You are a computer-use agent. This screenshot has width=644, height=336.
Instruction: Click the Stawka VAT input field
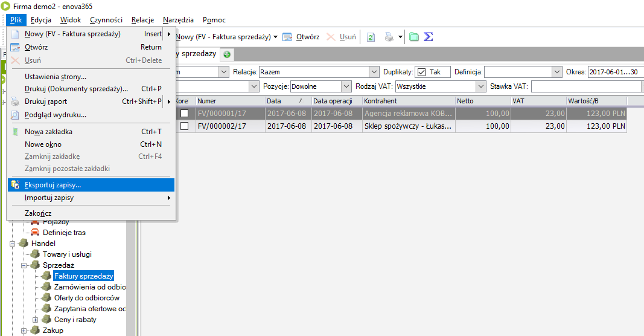click(585, 86)
